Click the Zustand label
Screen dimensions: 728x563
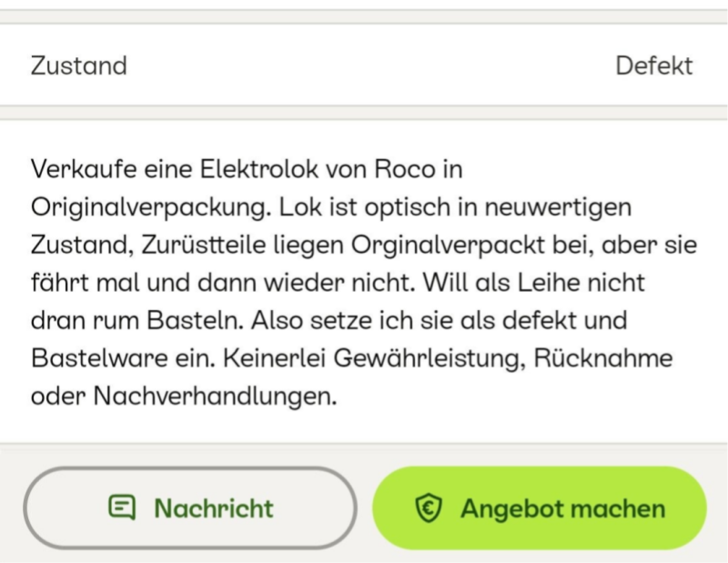tap(79, 65)
